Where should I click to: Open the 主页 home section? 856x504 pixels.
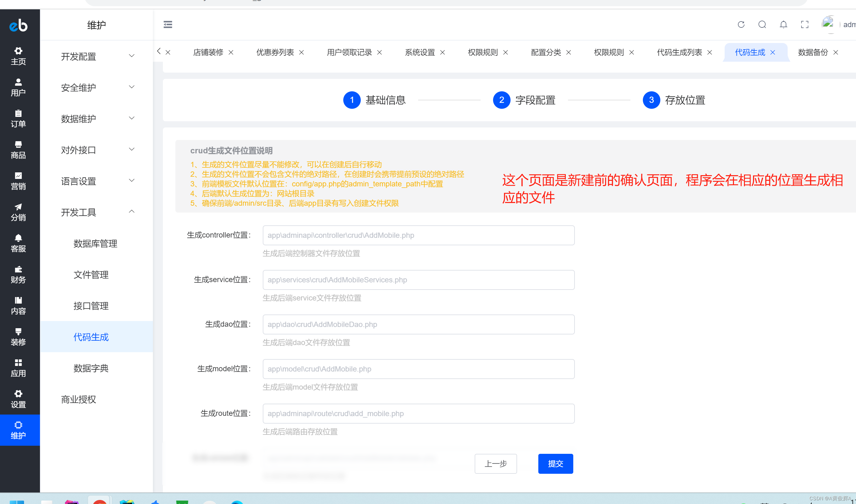click(x=18, y=55)
